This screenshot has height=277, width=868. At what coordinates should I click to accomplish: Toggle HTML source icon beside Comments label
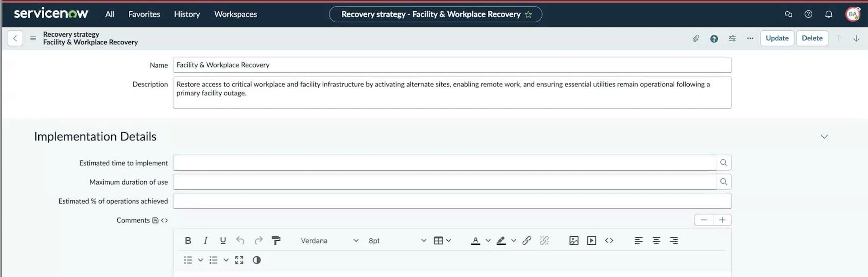[x=164, y=221]
